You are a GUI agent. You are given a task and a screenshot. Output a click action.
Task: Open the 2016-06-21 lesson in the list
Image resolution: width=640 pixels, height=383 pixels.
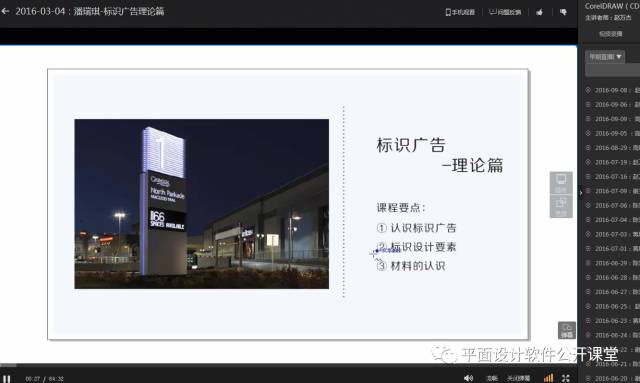[612, 364]
